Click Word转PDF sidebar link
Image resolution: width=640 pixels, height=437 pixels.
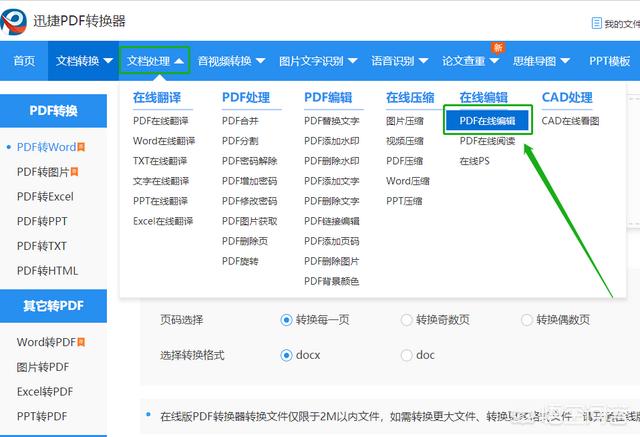(x=47, y=342)
